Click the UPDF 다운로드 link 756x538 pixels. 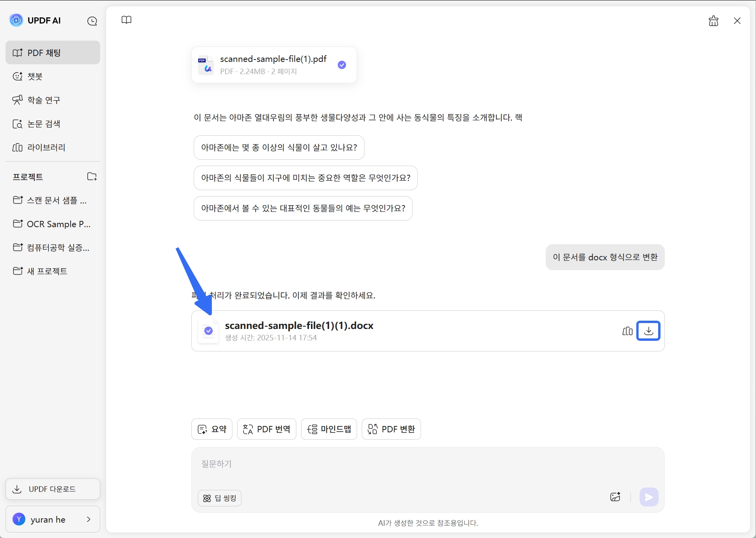[x=52, y=489]
